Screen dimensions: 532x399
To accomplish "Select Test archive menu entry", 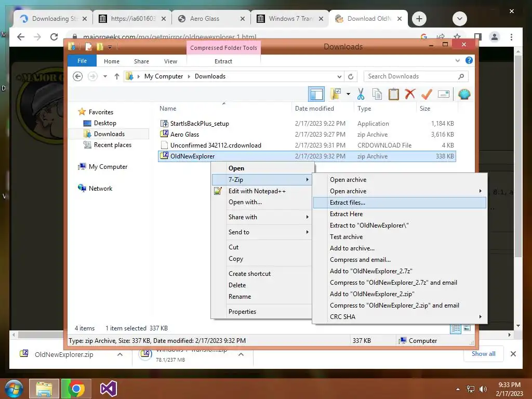I will 400,237.
